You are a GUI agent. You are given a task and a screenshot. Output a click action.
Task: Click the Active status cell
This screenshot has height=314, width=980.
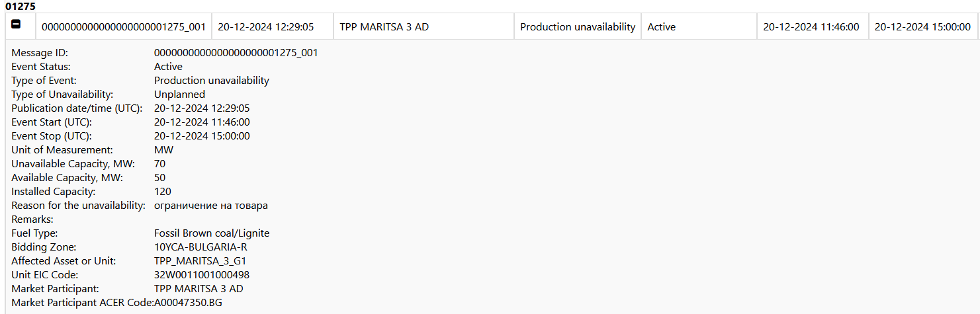pos(661,27)
